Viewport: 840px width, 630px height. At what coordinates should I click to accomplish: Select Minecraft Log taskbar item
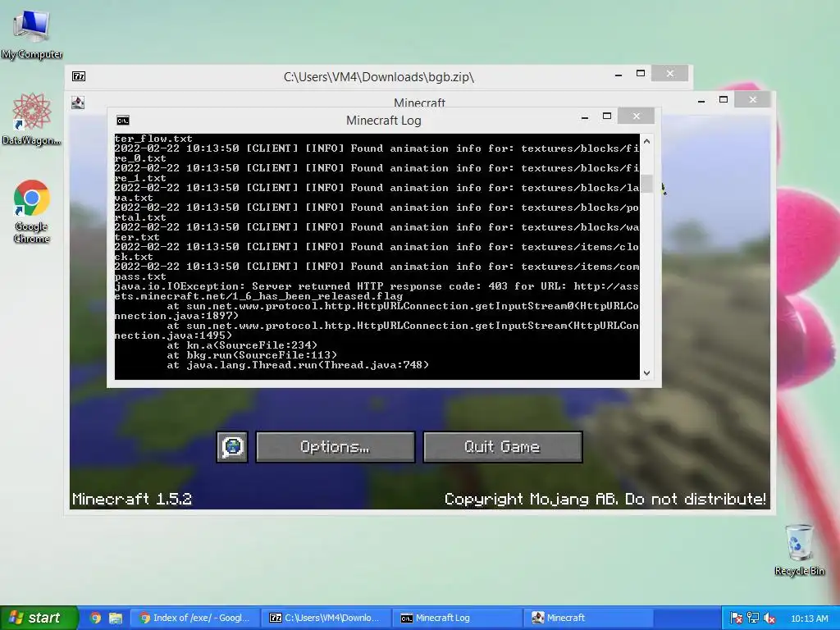tap(458, 618)
